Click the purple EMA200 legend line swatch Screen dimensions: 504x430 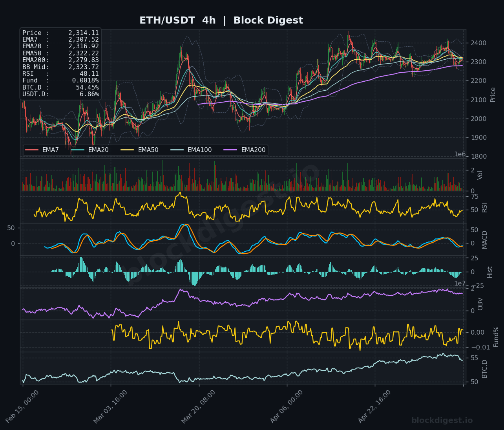click(231, 150)
